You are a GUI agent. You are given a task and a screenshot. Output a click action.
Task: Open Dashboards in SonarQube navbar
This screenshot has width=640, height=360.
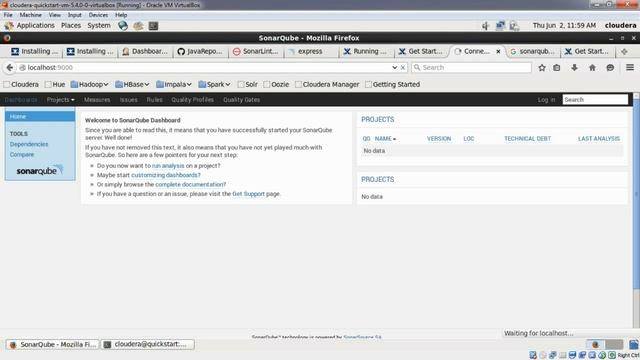pos(21,100)
